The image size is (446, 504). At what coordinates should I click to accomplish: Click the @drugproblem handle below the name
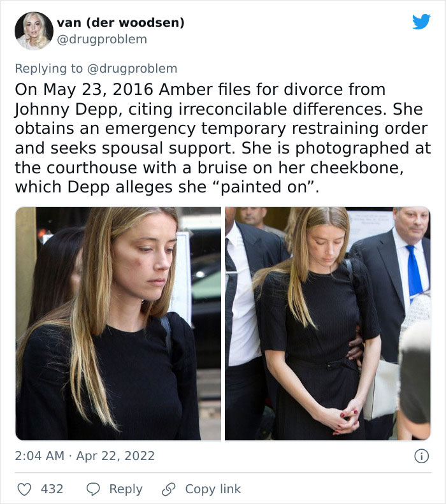pyautogui.click(x=102, y=40)
